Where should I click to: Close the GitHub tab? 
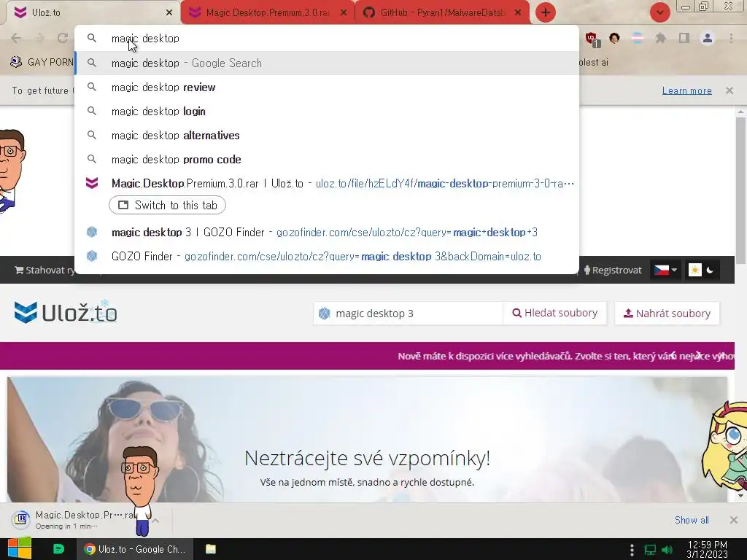pos(518,12)
